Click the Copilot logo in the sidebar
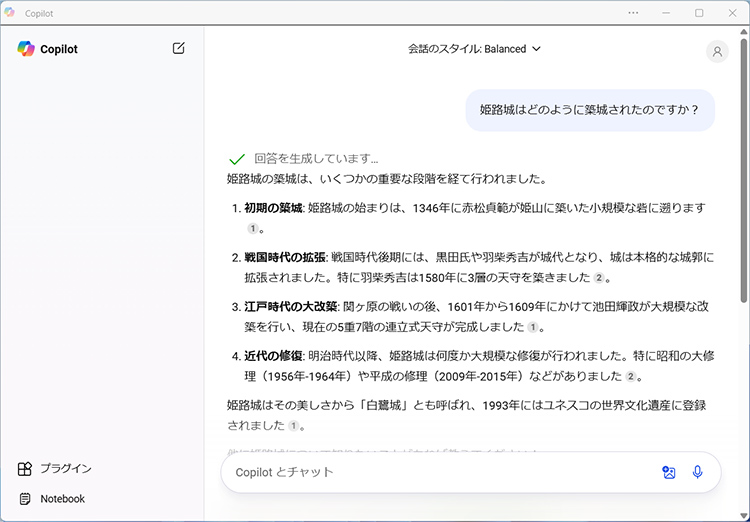 pyautogui.click(x=26, y=49)
